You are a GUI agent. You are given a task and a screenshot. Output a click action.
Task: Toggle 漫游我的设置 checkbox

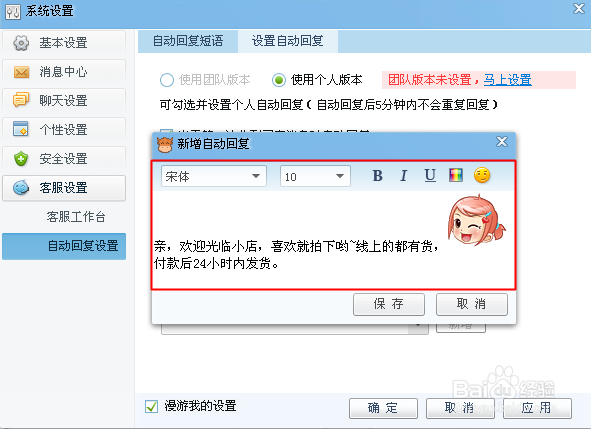(152, 406)
